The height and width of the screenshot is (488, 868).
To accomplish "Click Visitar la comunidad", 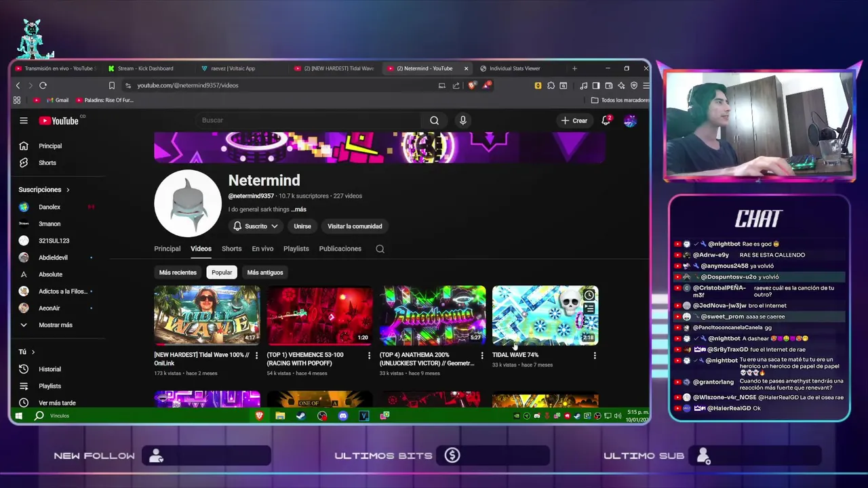I will tap(355, 226).
